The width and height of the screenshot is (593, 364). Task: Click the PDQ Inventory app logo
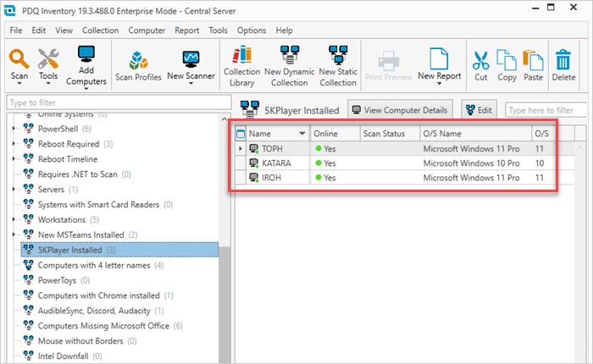(x=10, y=11)
